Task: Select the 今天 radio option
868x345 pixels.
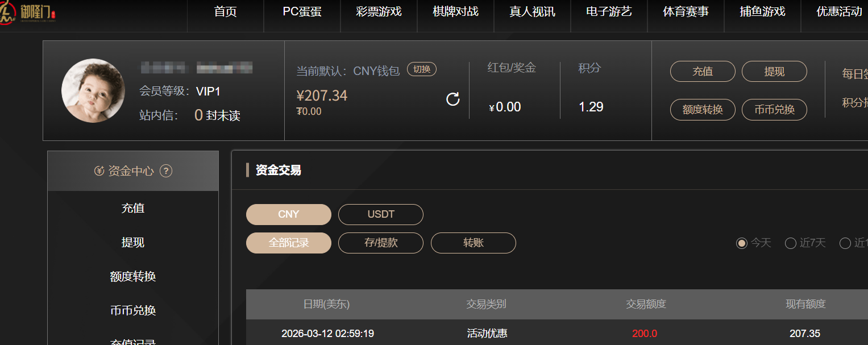Action: [742, 243]
